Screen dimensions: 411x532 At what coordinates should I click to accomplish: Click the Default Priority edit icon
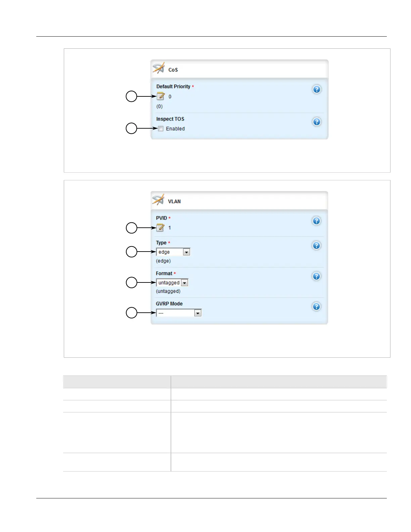(x=161, y=96)
